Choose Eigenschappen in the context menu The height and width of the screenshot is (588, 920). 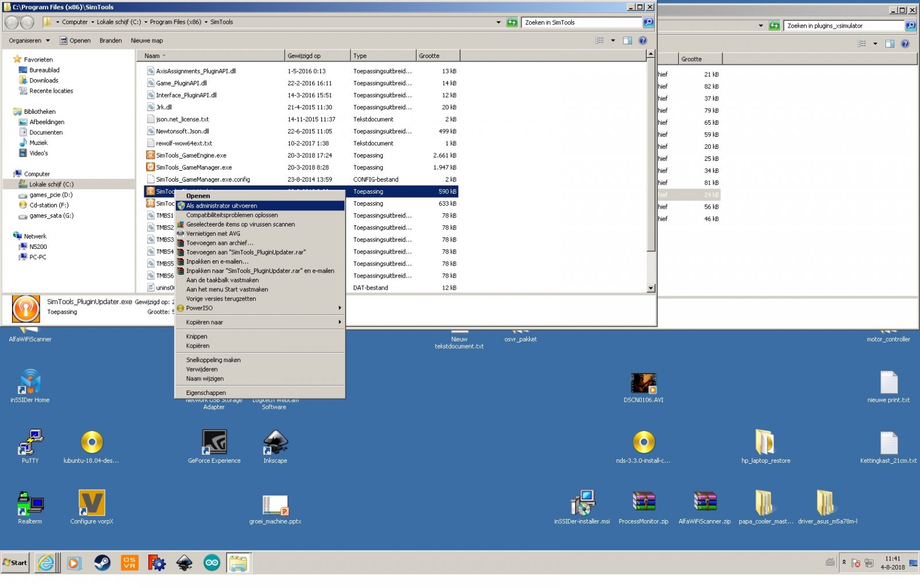click(260, 393)
